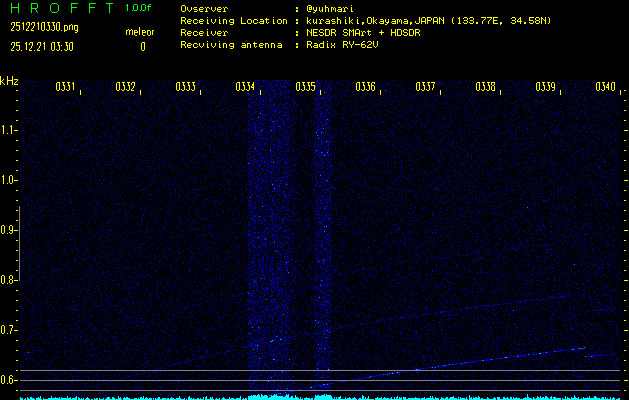The image size is (629, 400).
Task: Click the HROFFT title text
Action: pyautogui.click(x=58, y=8)
